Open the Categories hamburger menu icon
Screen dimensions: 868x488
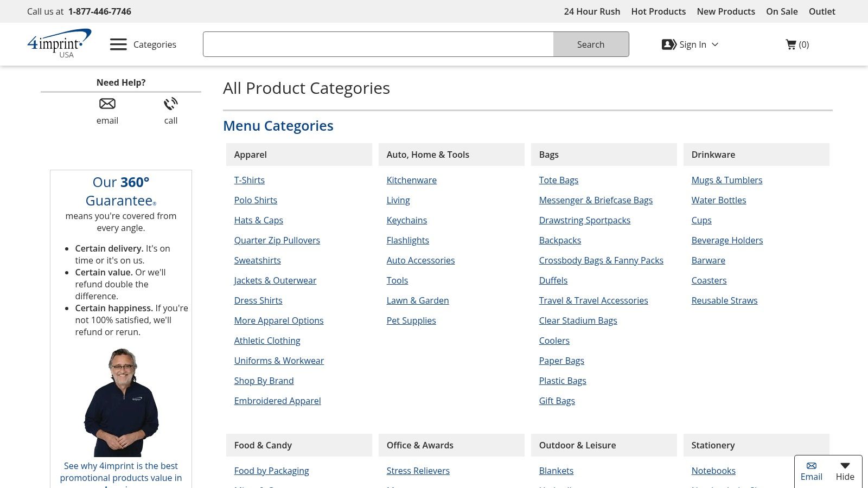tap(118, 44)
